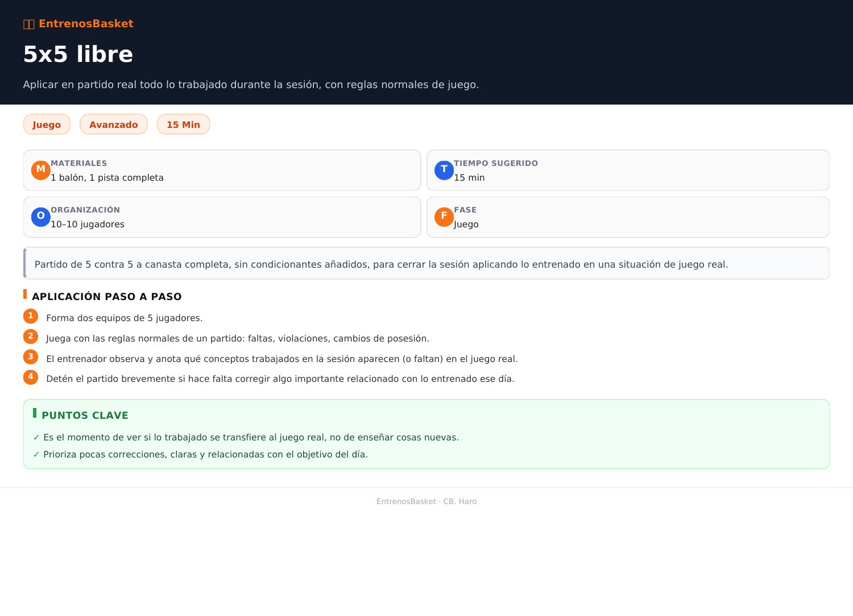Image resolution: width=853 pixels, height=616 pixels.
Task: Click the Aplicación paso a paso heading
Action: click(x=106, y=297)
